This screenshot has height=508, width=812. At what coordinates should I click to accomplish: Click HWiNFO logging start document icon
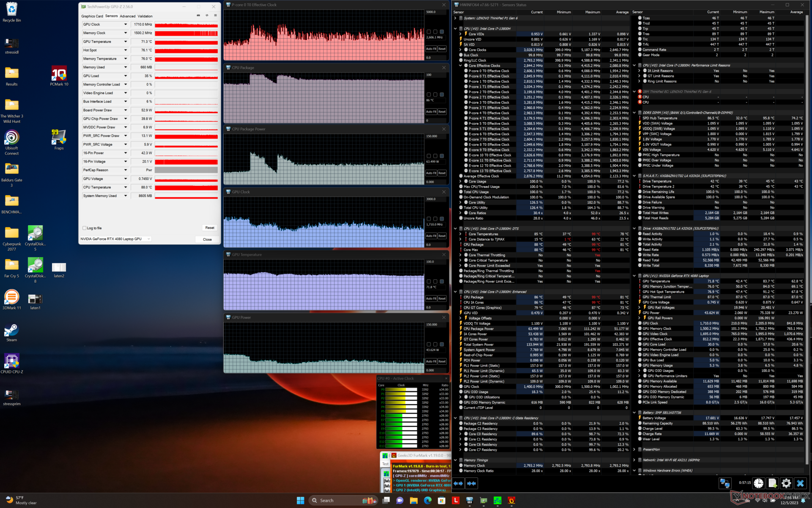[x=772, y=483]
